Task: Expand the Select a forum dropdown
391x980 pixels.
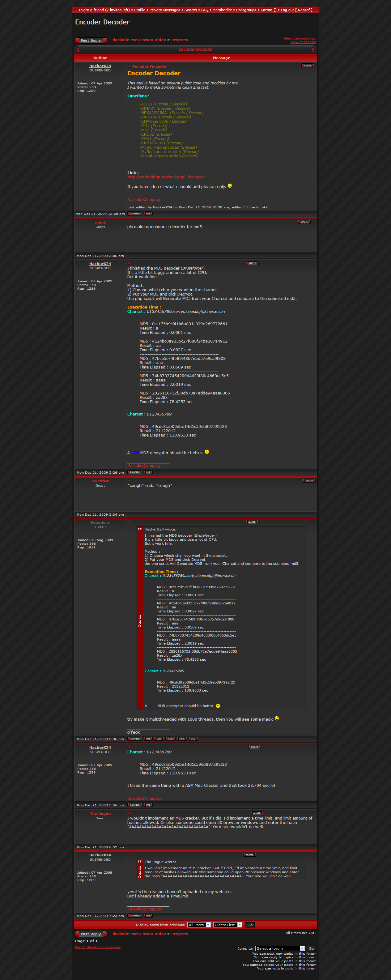Action: pyautogui.click(x=280, y=948)
